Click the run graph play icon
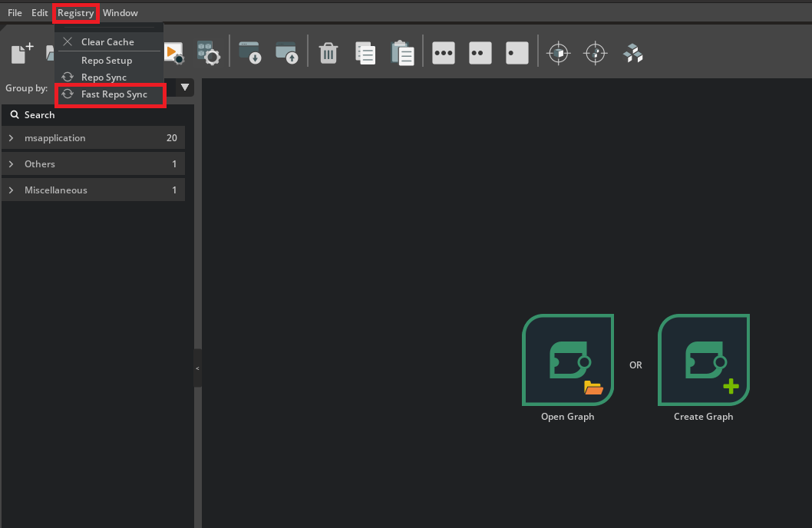This screenshot has width=812, height=528. 174,53
